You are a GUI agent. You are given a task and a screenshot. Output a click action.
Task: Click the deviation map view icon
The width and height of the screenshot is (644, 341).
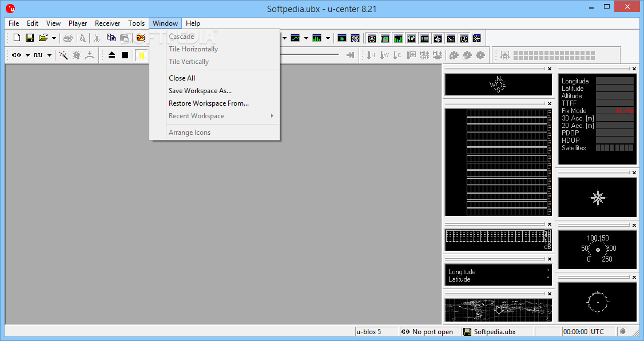tap(341, 38)
